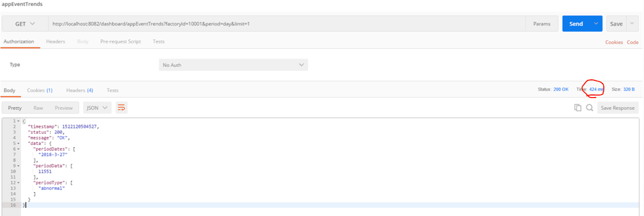
Task: Collapse the "data" object fold arrow
Action: [x=18, y=143]
